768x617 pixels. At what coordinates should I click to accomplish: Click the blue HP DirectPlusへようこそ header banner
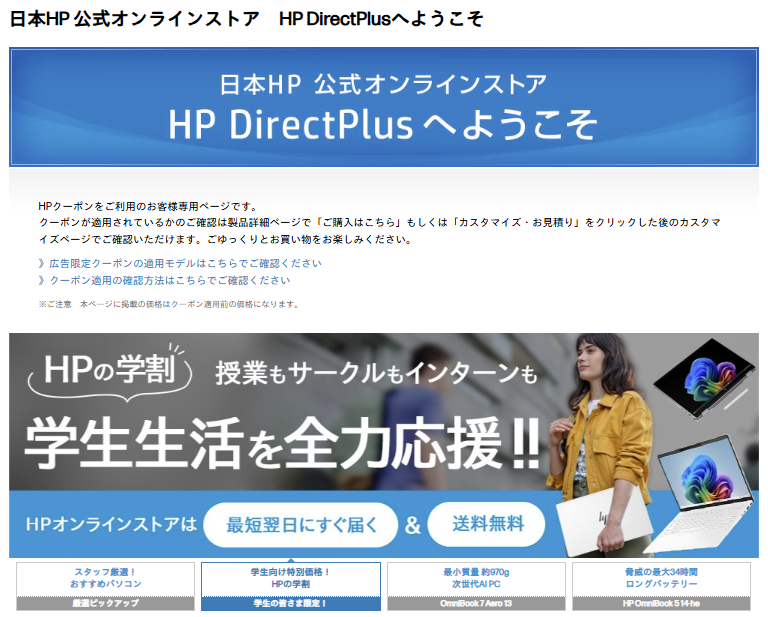[x=384, y=107]
